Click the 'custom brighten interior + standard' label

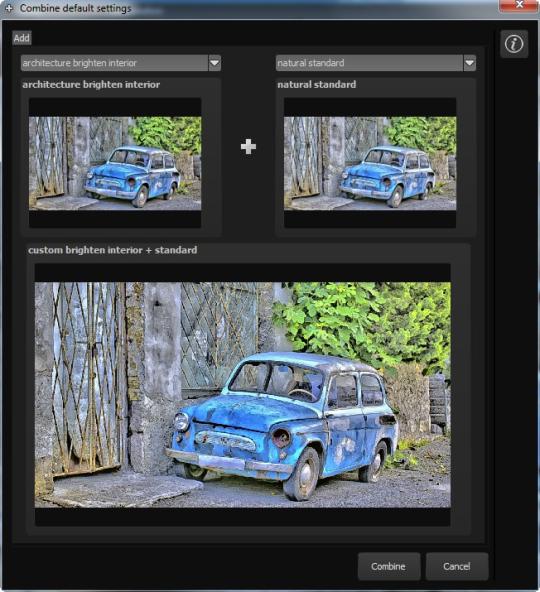(x=113, y=250)
